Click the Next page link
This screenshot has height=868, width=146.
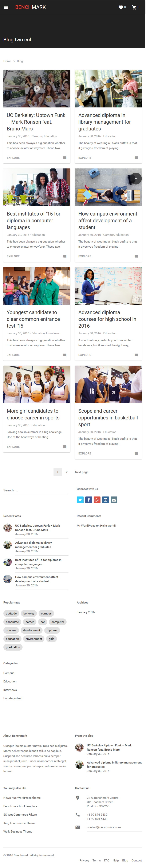[82, 472]
